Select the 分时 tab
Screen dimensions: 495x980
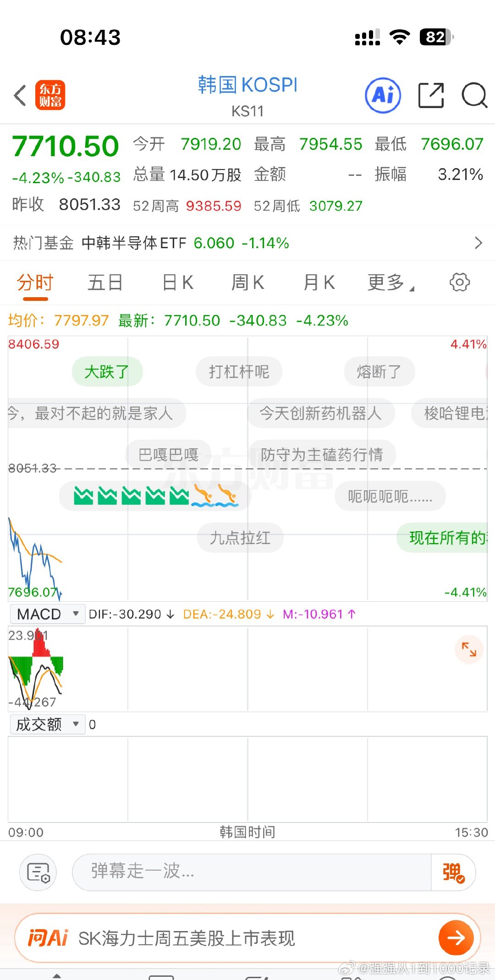click(x=35, y=282)
